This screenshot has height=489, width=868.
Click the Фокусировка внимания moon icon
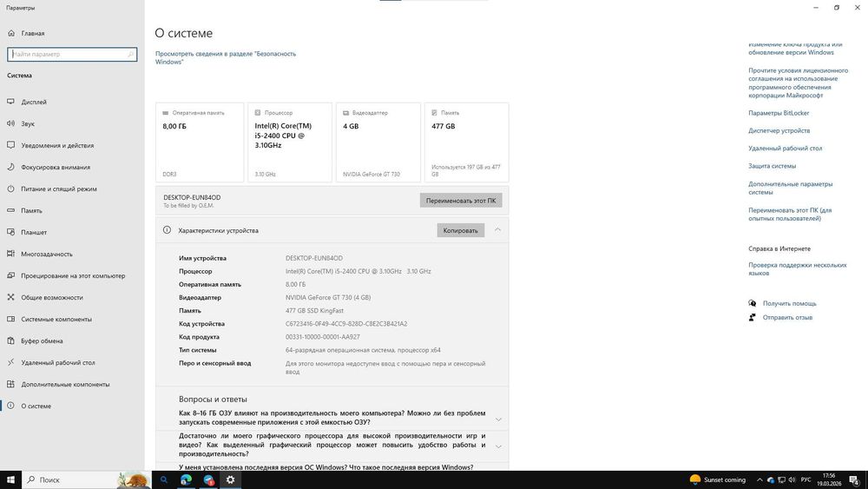[x=10, y=167]
